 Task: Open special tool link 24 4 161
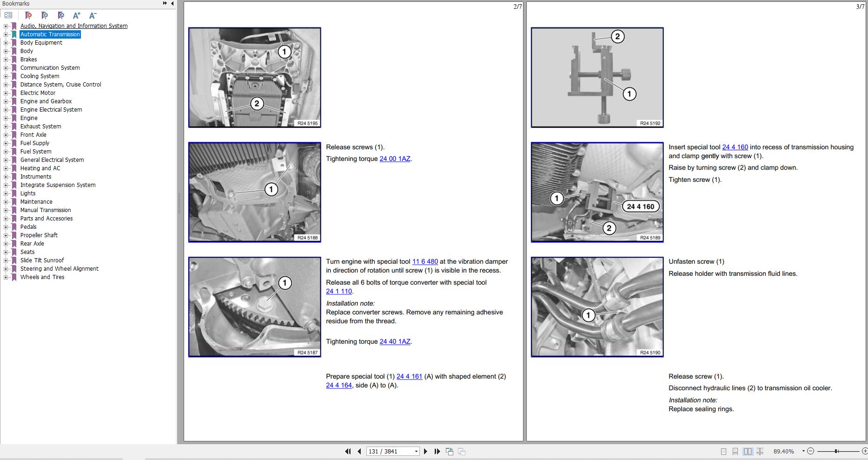(409, 376)
